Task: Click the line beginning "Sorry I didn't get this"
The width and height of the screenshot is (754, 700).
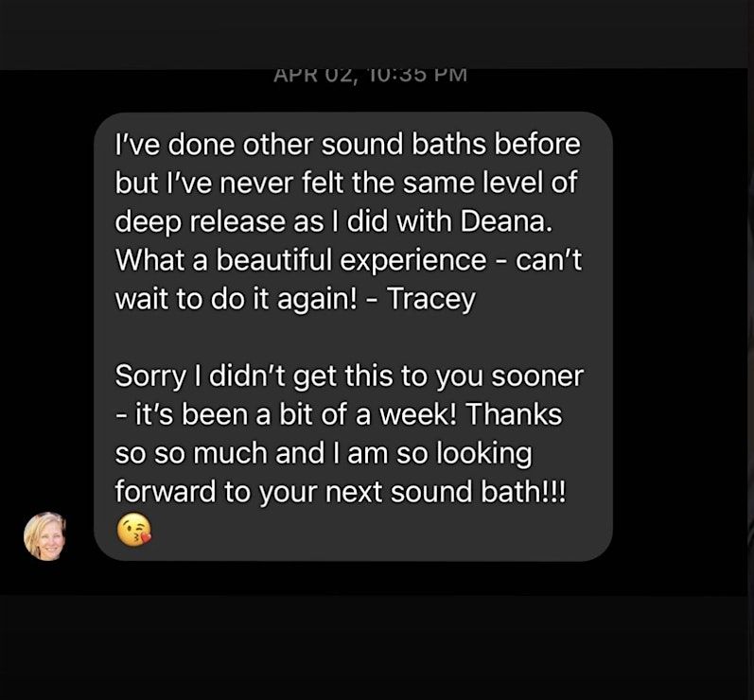Action: click(348, 375)
